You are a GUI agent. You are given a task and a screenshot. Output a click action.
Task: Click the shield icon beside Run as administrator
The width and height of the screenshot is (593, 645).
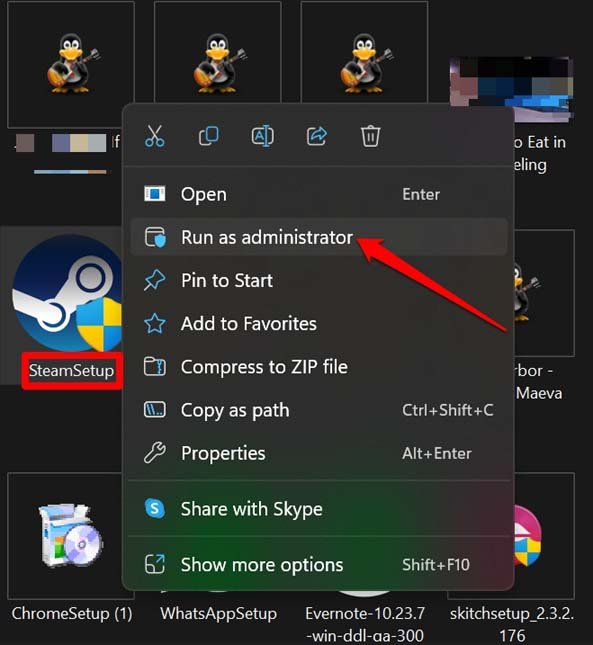click(x=155, y=237)
